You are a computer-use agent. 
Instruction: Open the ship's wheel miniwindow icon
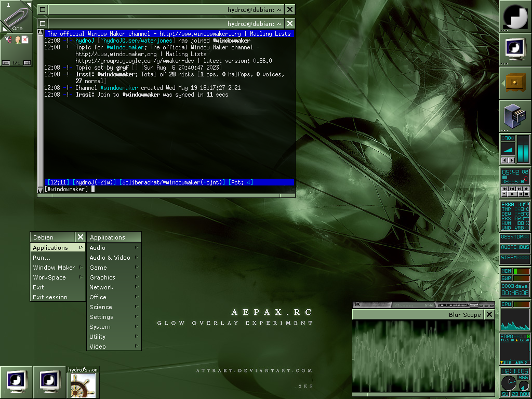83,385
